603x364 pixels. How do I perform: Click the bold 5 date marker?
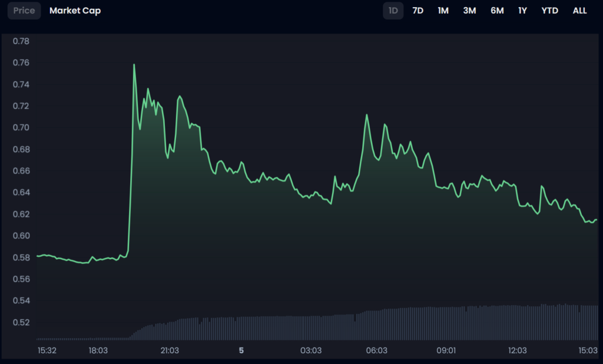point(241,350)
